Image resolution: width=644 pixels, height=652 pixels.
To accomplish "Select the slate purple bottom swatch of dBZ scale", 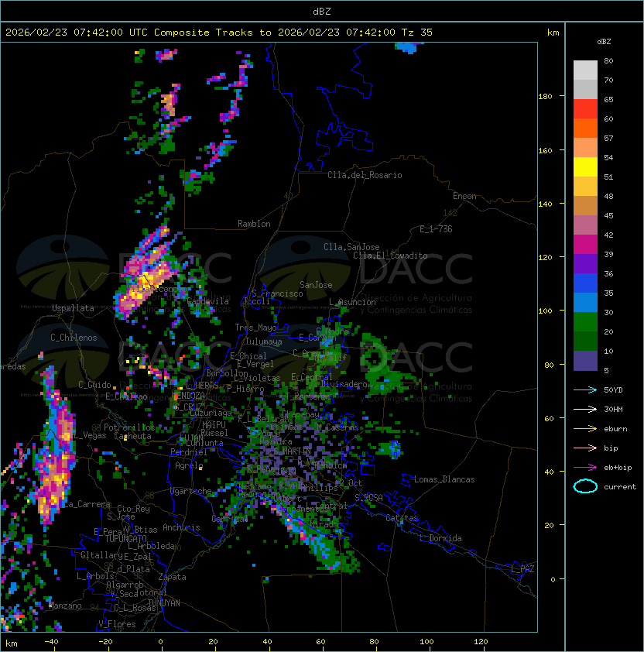I will (x=585, y=361).
